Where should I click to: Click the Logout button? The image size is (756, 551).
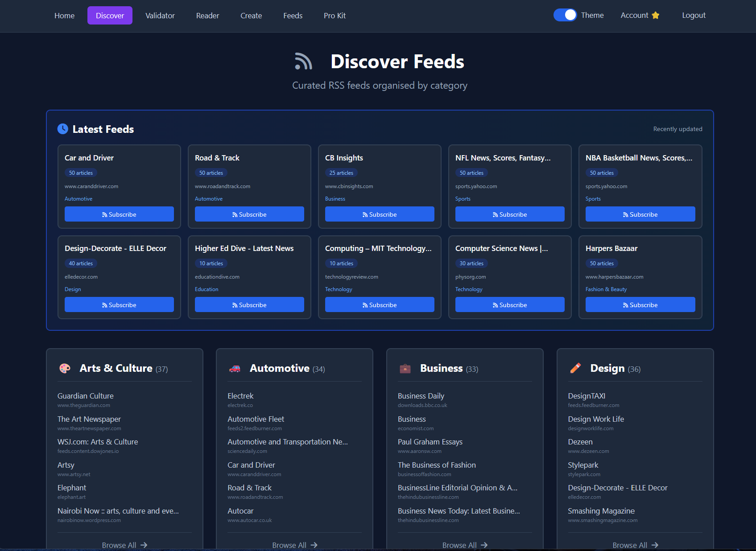(x=693, y=15)
